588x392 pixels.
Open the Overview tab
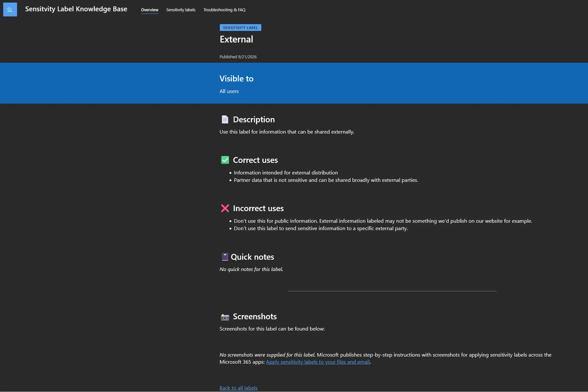click(150, 10)
